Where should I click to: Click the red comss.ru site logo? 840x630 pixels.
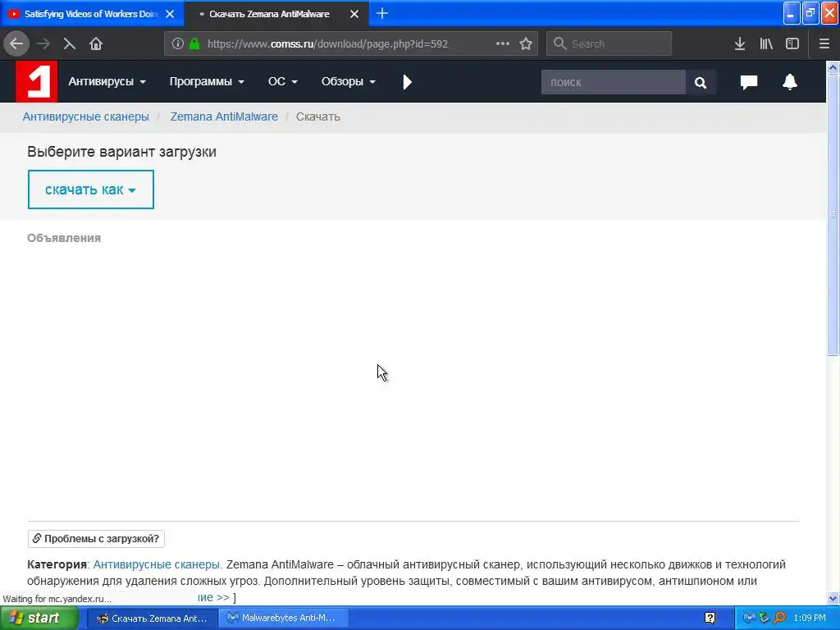[x=36, y=81]
